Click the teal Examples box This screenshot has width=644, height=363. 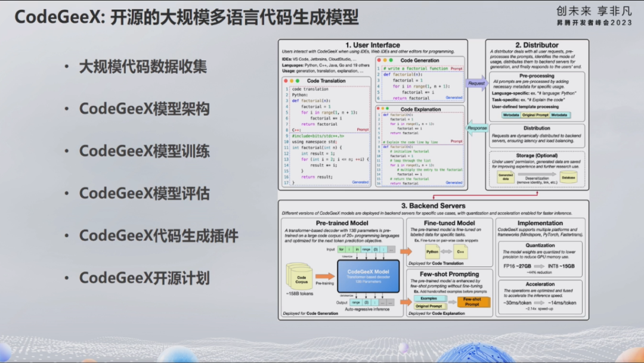(430, 299)
